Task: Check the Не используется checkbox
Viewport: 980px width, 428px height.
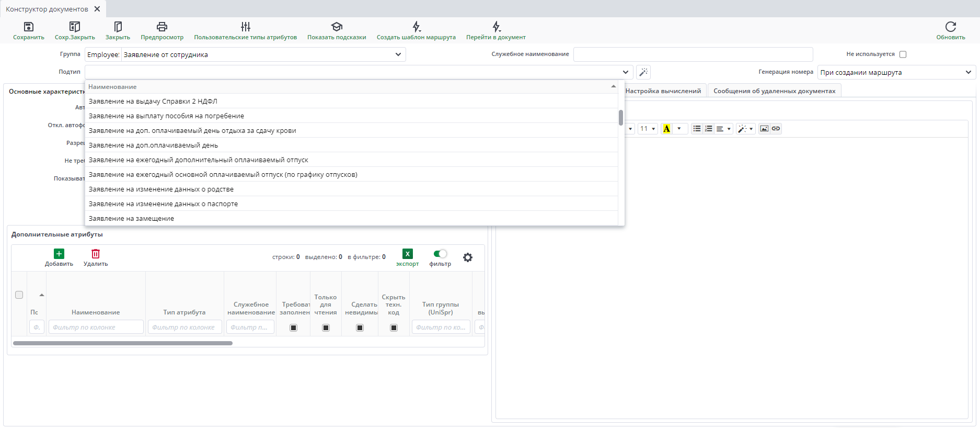Action: coord(903,54)
